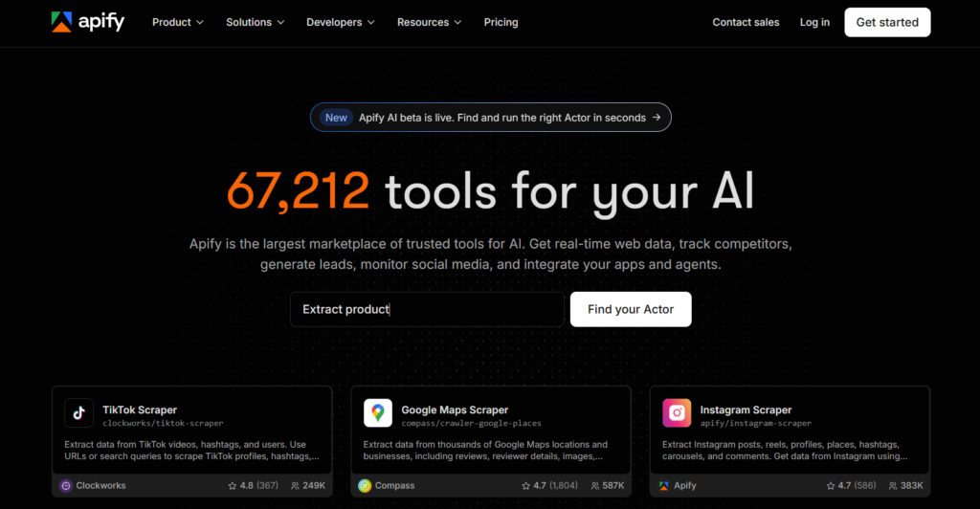Click the small Apify author logo icon

664,485
